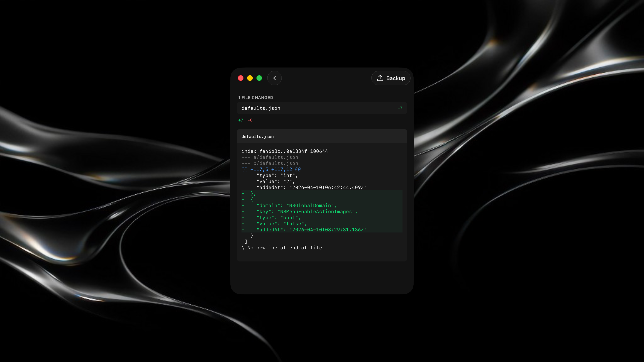Close the window with red button
Viewport: 644px width, 362px height.
(x=240, y=78)
